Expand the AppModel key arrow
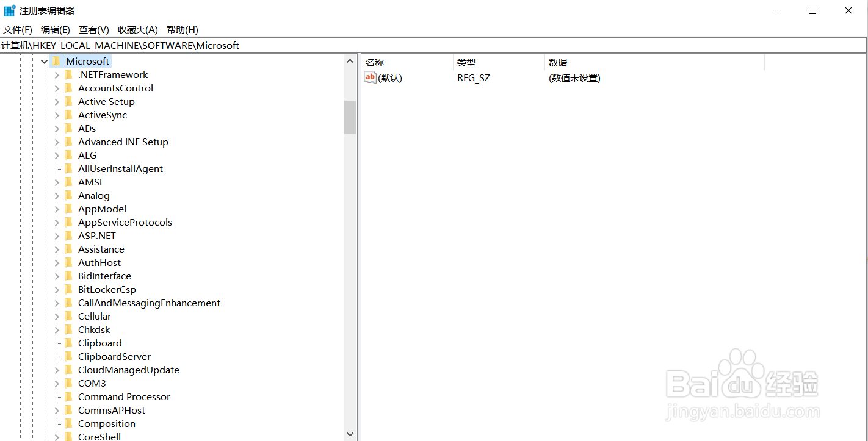The image size is (868, 441). pyautogui.click(x=57, y=209)
